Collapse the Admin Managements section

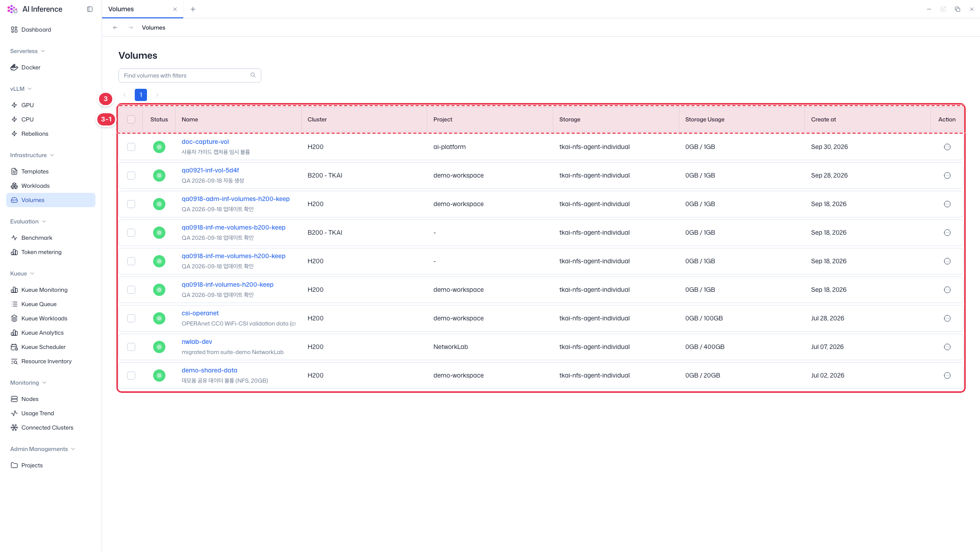(x=43, y=449)
